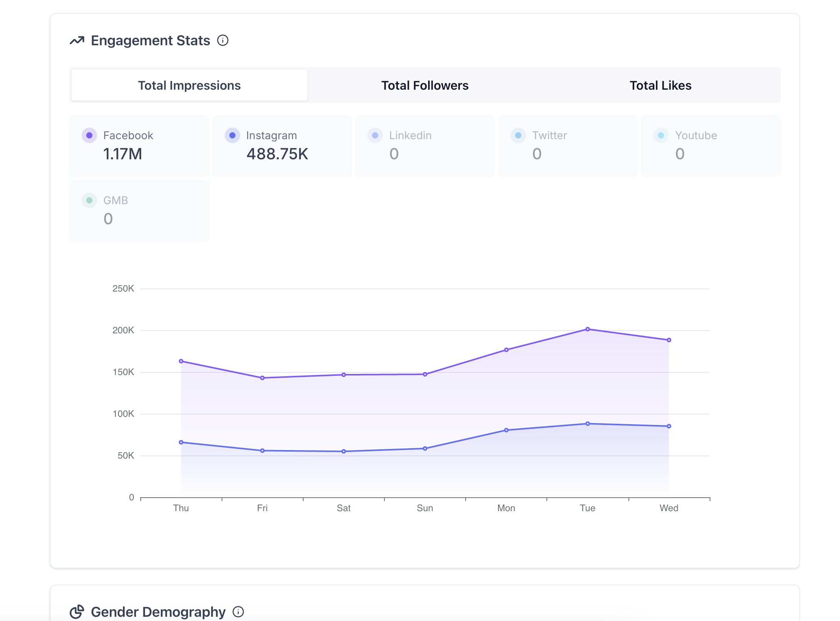Click the Engagement Stats heading
The width and height of the screenshot is (840, 621).
tap(150, 41)
